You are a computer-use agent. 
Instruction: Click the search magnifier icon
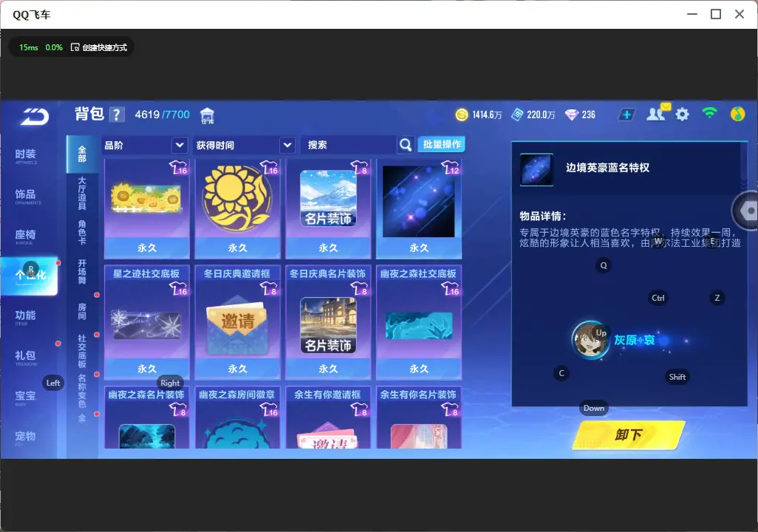click(x=406, y=145)
